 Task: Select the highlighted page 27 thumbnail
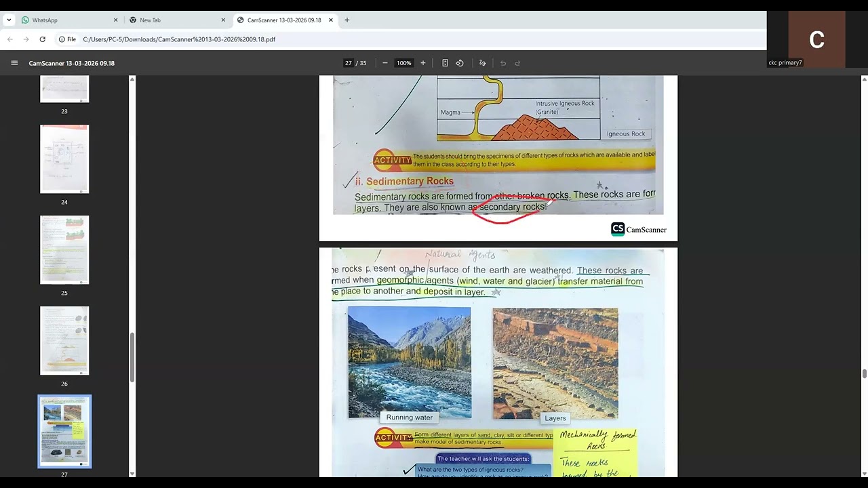point(64,431)
